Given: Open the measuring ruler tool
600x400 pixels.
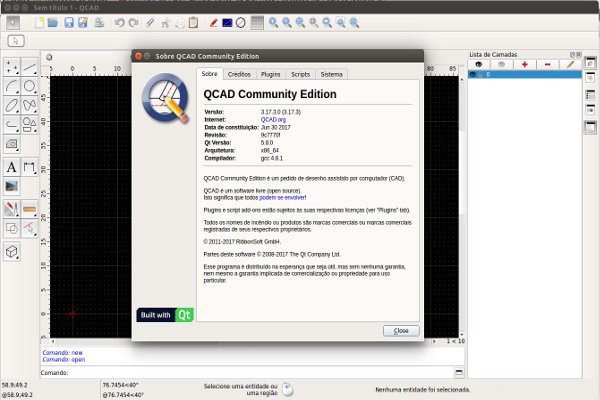Looking at the screenshot, I should point(29,209).
